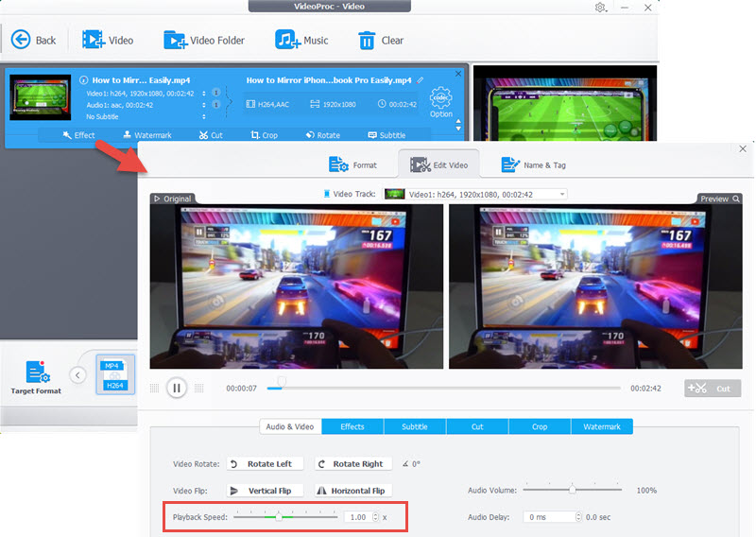Click left grid marker near pause
The height and width of the screenshot is (537, 756).
[x=154, y=389]
